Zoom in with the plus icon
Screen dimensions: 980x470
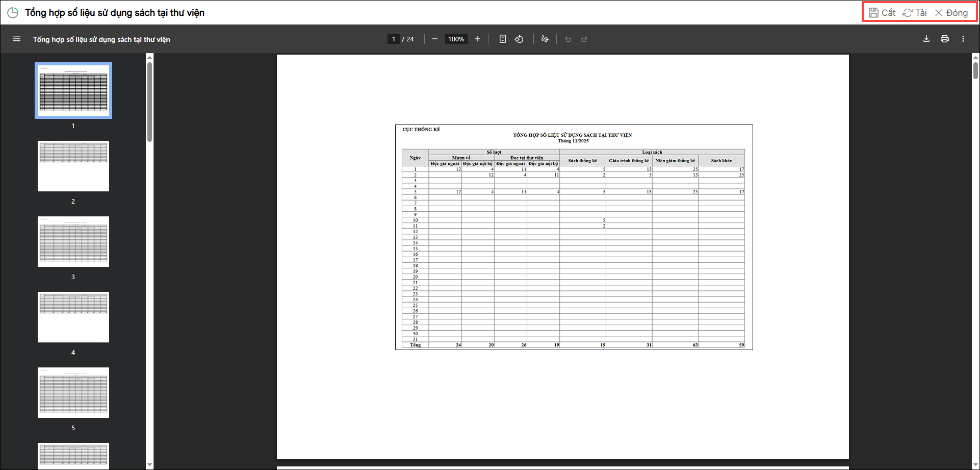[x=478, y=39]
